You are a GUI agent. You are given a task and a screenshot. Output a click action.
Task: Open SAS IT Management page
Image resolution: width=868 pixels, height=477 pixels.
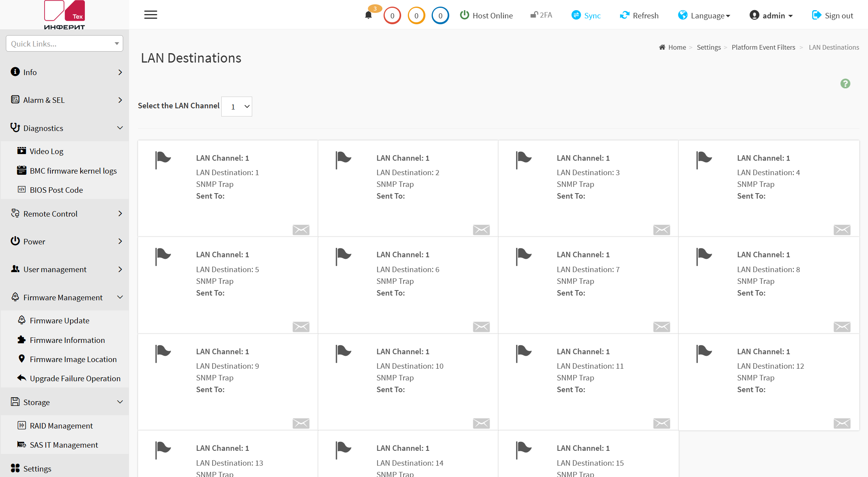pyautogui.click(x=64, y=445)
